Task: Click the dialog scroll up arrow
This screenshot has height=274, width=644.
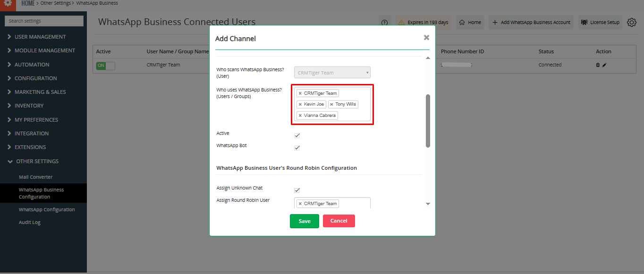Action: 428,58
